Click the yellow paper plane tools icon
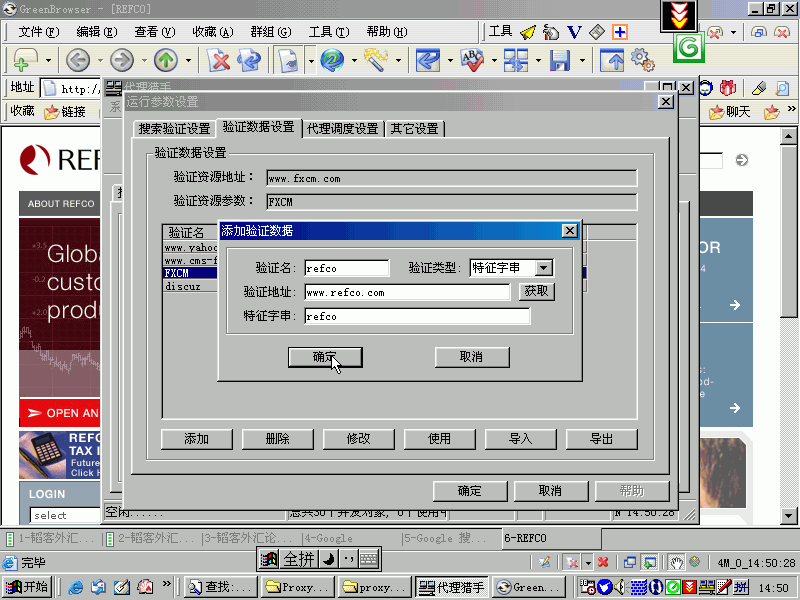The width and height of the screenshot is (800, 600). pyautogui.click(x=528, y=32)
